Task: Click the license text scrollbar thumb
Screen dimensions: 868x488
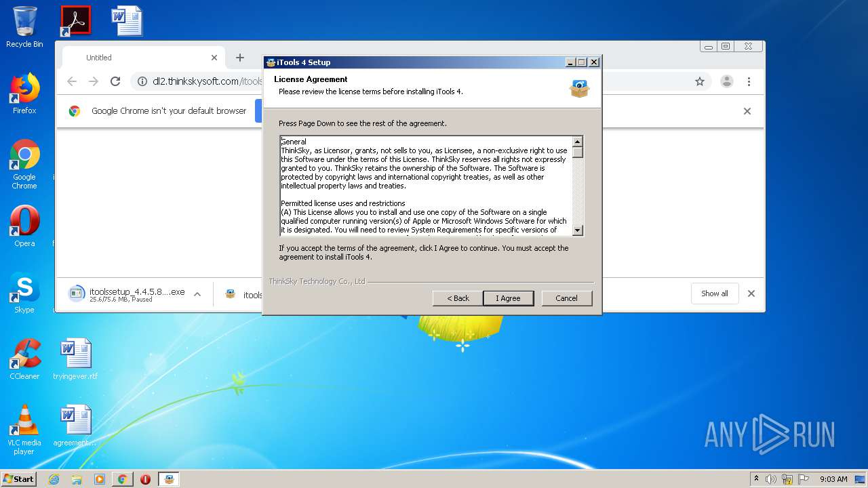Action: pos(578,152)
